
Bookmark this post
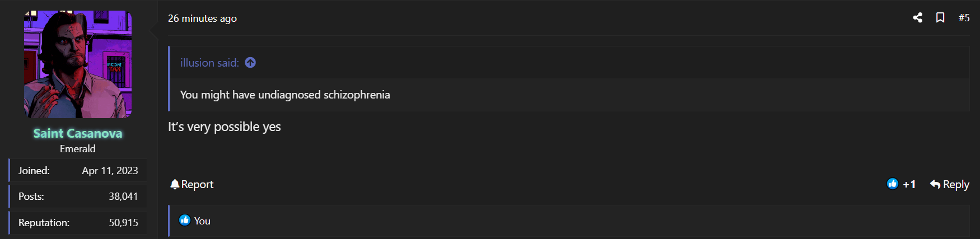pos(940,18)
